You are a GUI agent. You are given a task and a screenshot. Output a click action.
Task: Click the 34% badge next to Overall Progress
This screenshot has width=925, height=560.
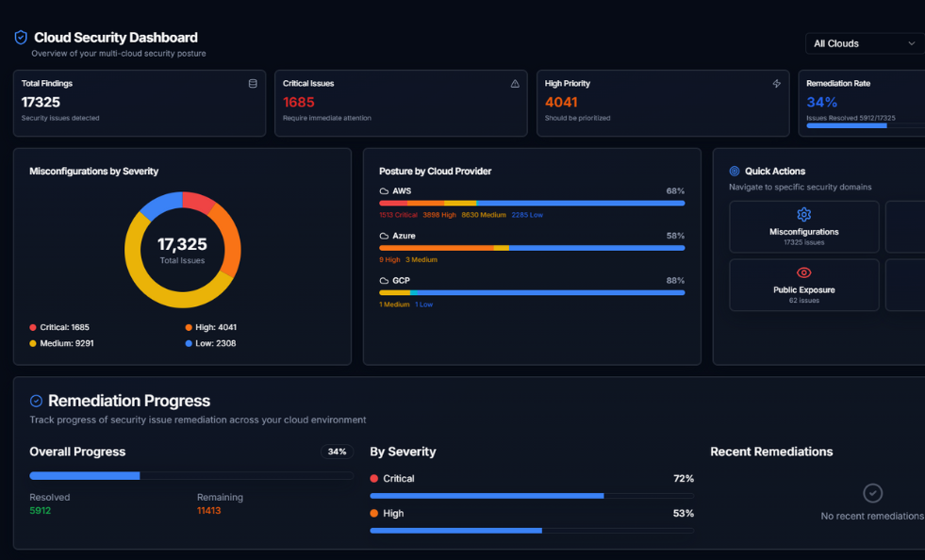click(337, 452)
